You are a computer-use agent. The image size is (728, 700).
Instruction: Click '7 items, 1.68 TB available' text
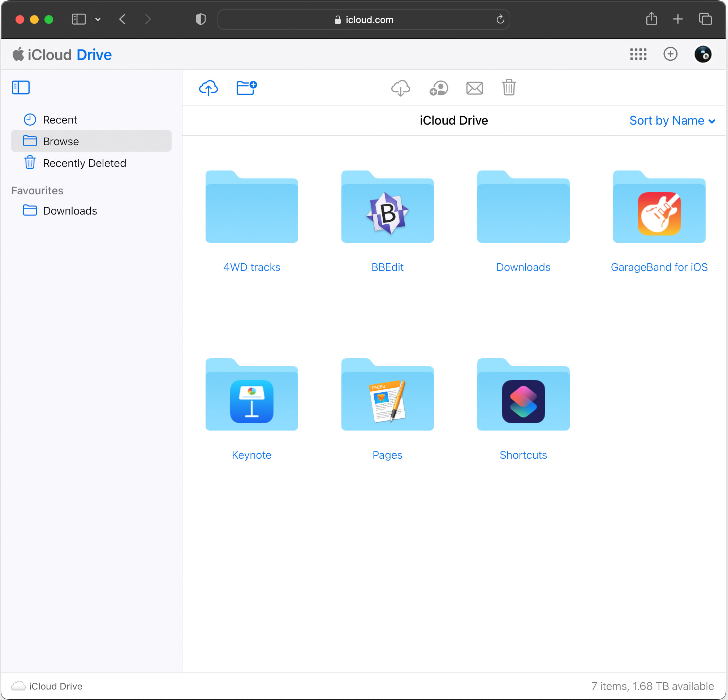[652, 686]
